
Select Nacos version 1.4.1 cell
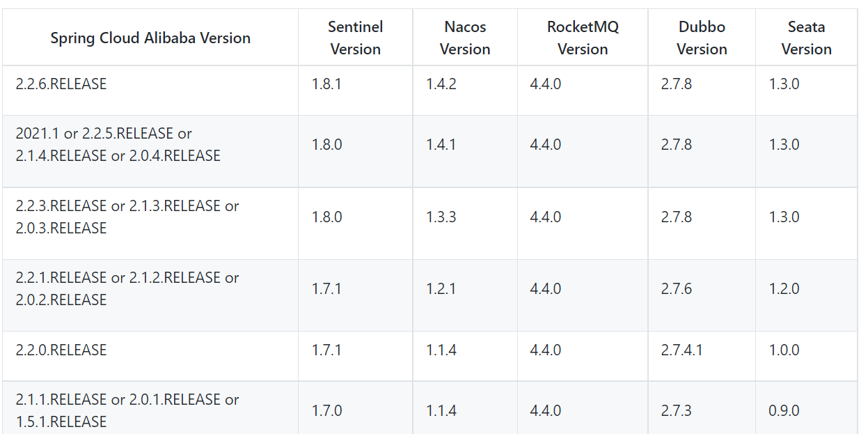[x=441, y=145]
